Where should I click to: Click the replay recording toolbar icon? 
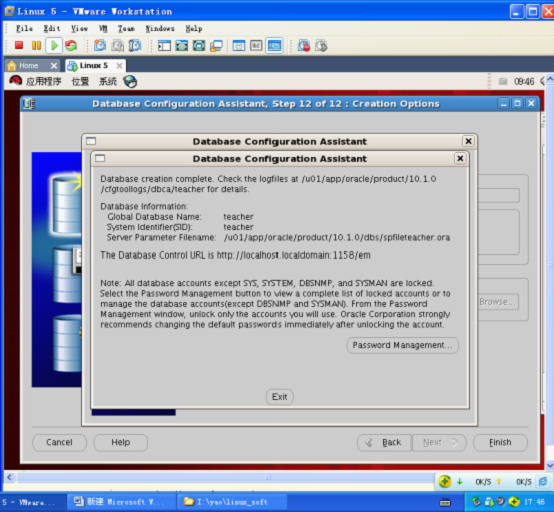(321, 46)
